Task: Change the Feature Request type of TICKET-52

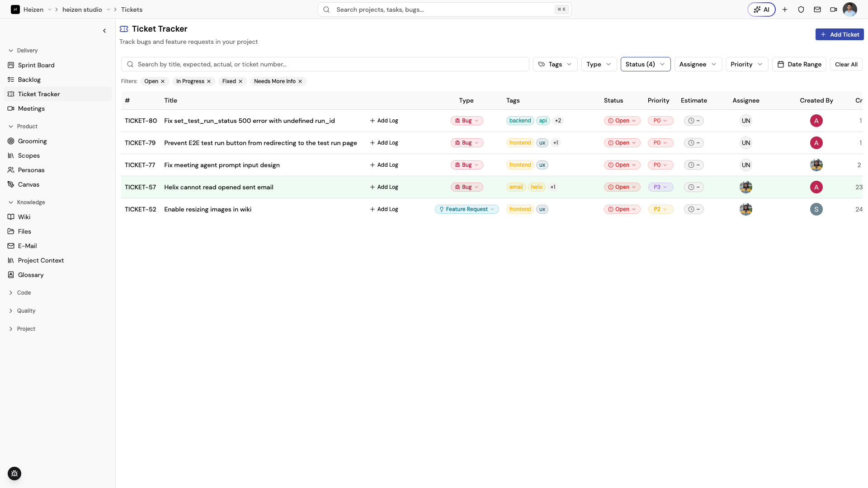Action: click(x=467, y=209)
